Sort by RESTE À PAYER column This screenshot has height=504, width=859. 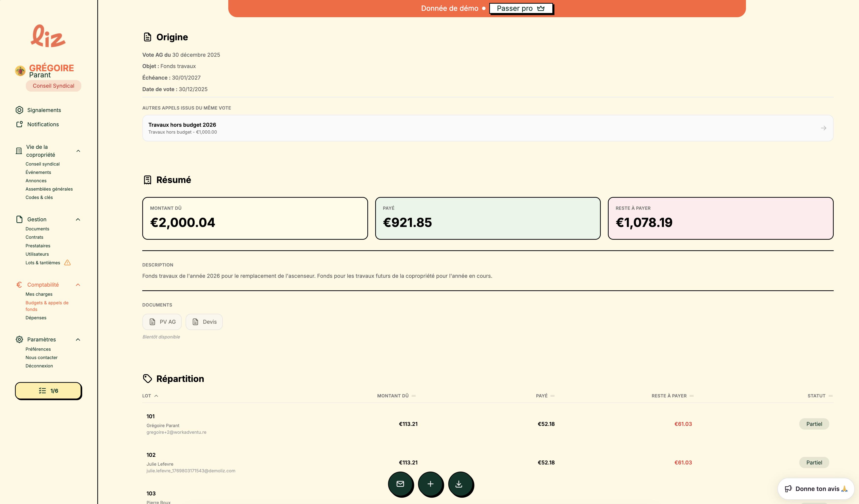tap(672, 396)
